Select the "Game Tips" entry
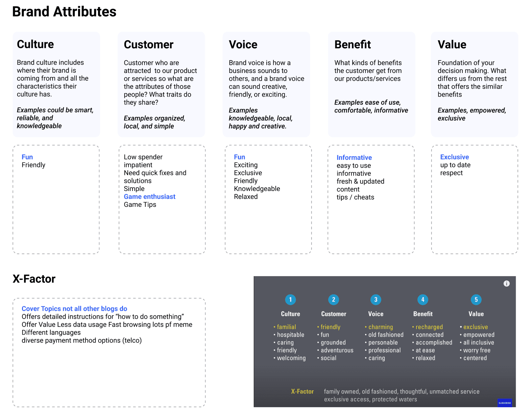 click(140, 204)
